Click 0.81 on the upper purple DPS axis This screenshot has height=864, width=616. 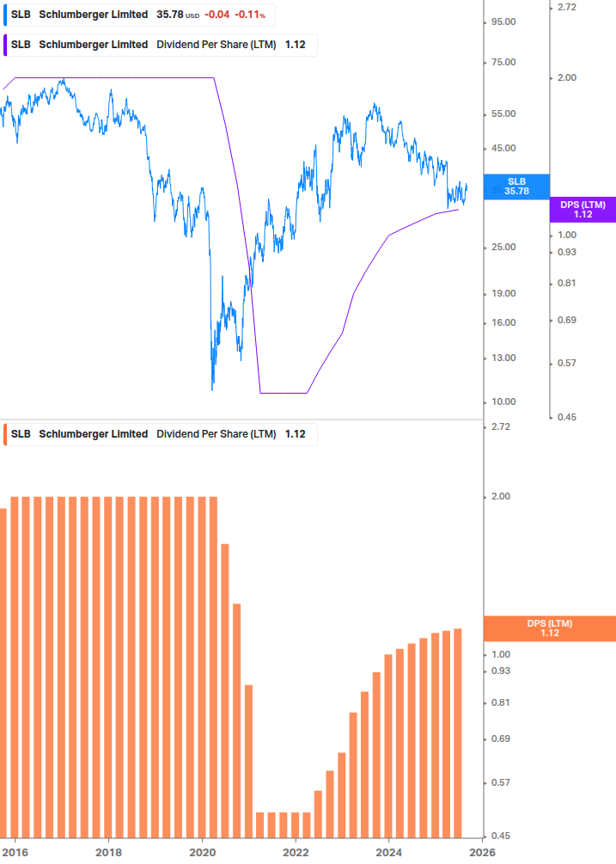point(567,283)
